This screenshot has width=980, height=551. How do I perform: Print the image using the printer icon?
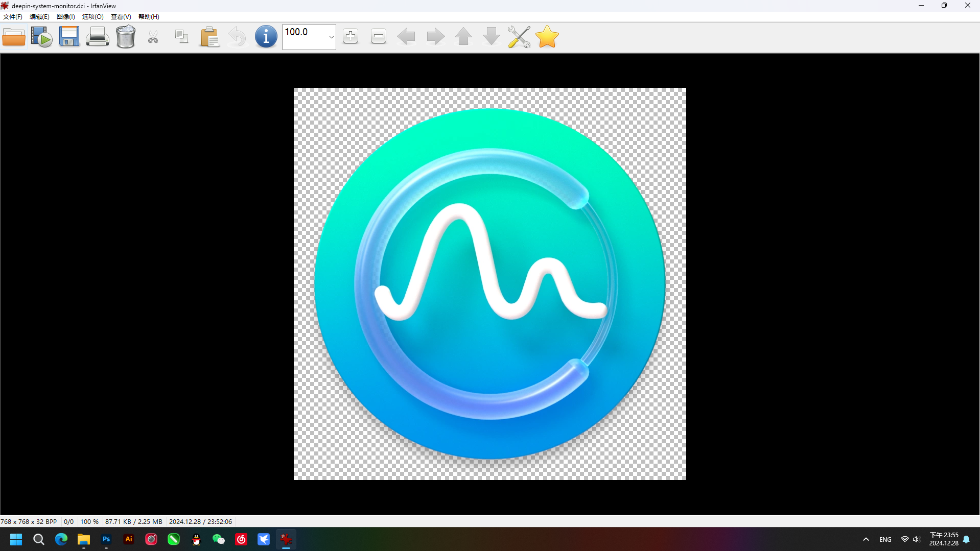(97, 37)
